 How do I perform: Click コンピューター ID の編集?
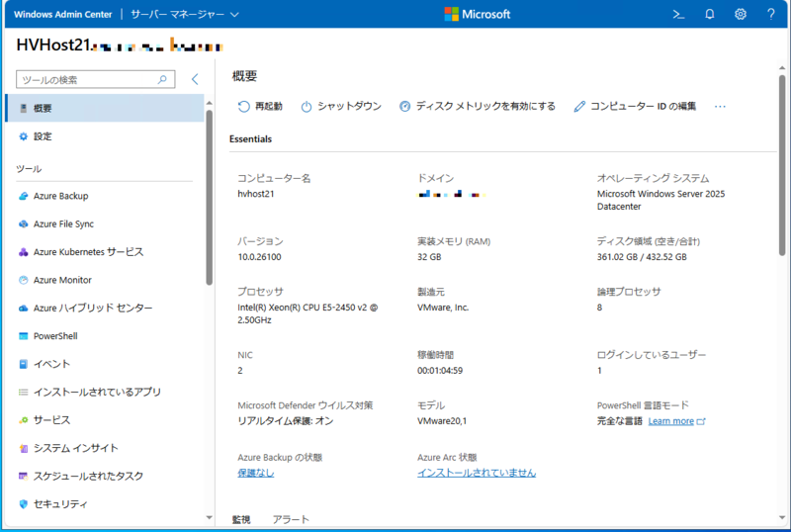pyautogui.click(x=635, y=107)
